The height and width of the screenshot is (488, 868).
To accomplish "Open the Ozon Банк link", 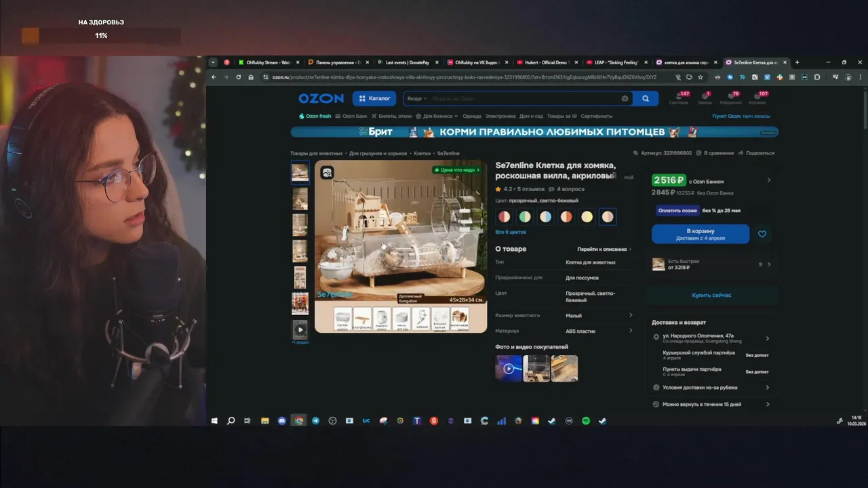I will [351, 116].
